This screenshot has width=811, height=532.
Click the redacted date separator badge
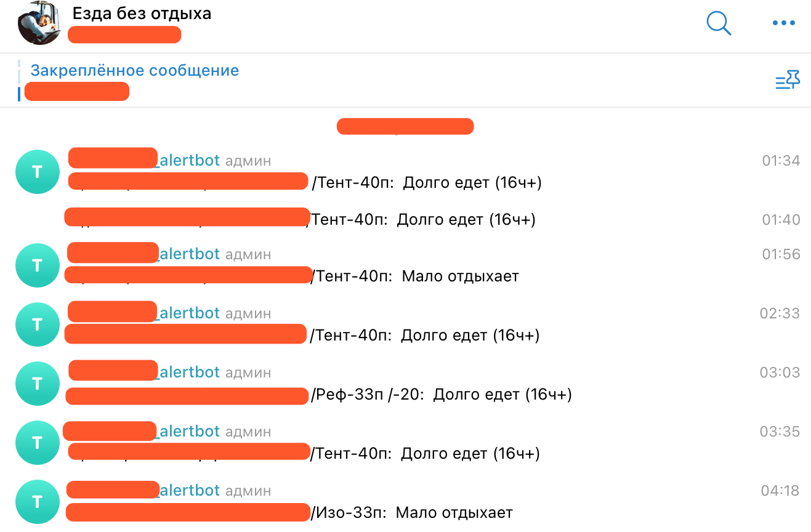[x=405, y=126]
